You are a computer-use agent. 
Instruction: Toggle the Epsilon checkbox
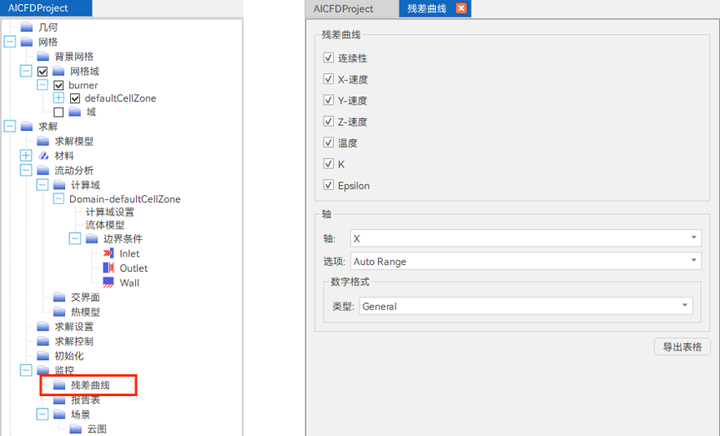328,185
